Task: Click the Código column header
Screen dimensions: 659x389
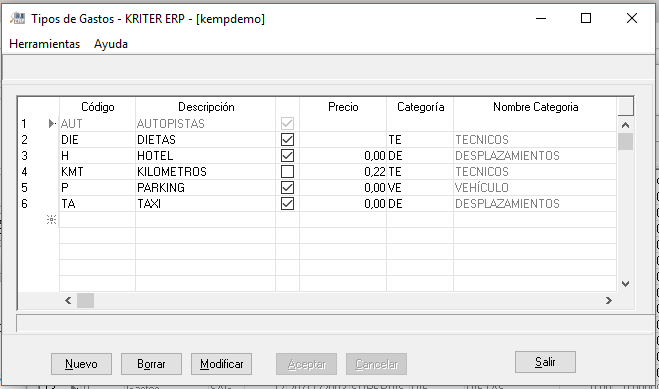Action: (x=98, y=107)
